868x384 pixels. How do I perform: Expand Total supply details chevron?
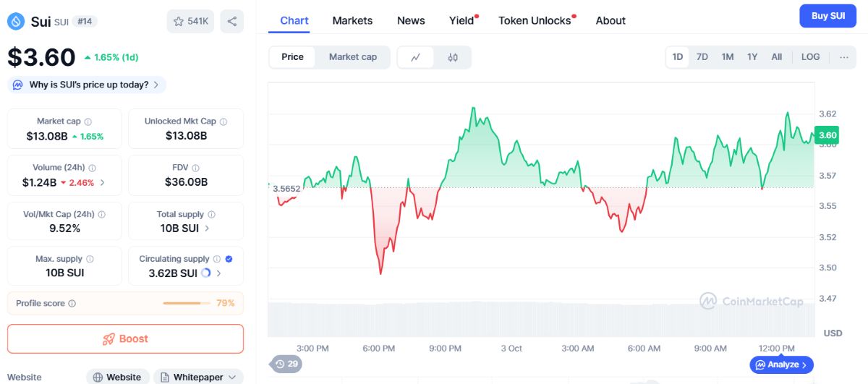208,229
